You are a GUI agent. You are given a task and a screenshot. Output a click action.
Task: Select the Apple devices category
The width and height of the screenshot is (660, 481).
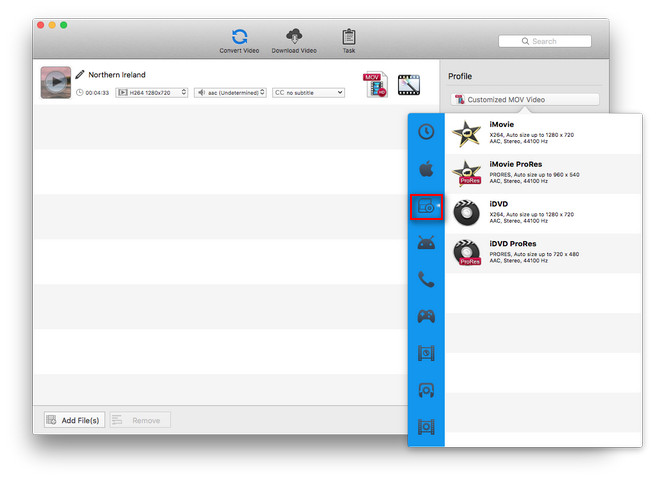(426, 169)
